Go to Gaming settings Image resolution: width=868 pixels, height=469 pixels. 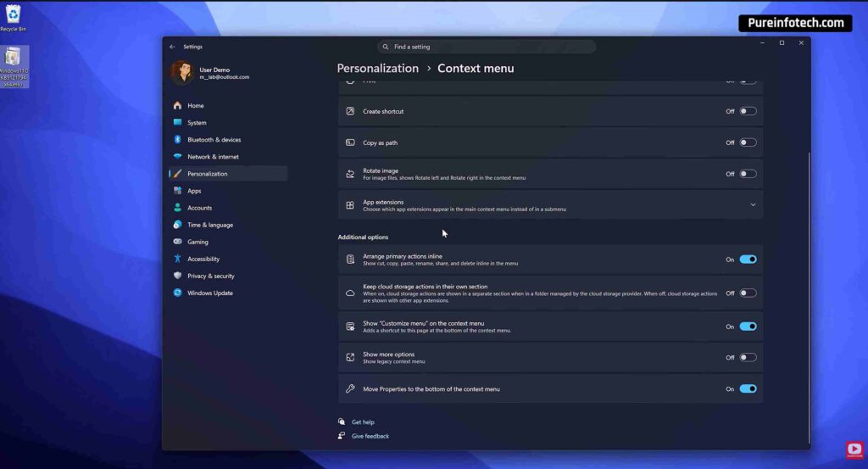[x=228, y=242]
